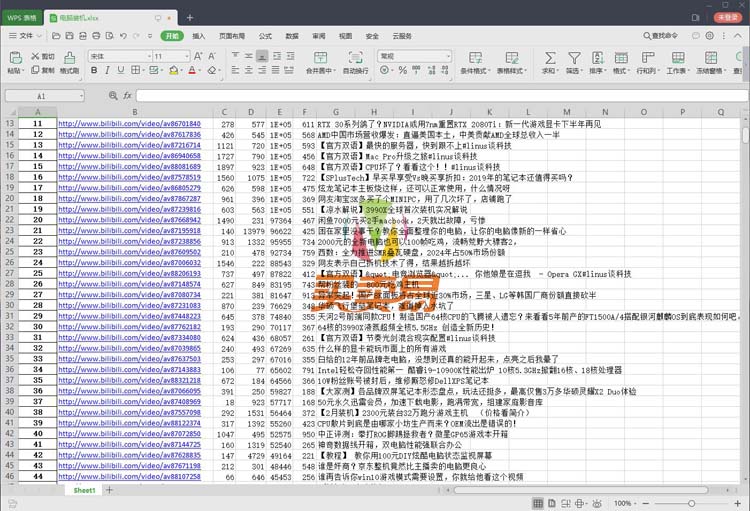Click the Table style icon
This screenshot has height=511, width=750.
512,58
